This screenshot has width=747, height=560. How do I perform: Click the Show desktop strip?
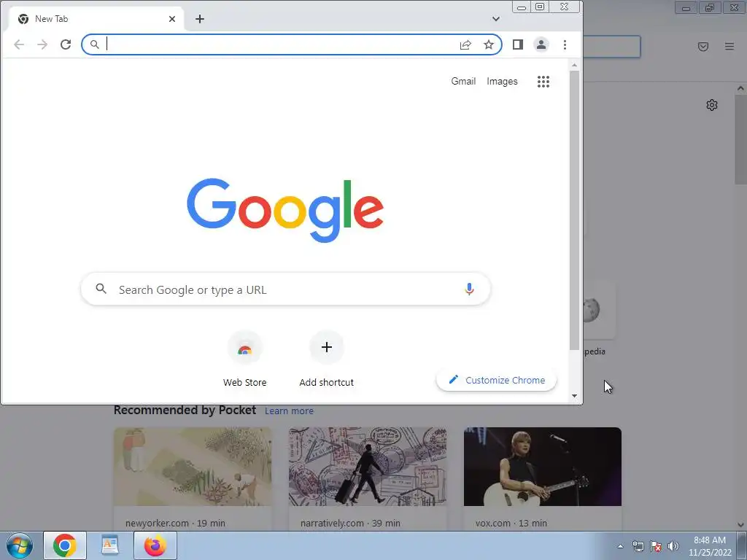click(x=742, y=545)
